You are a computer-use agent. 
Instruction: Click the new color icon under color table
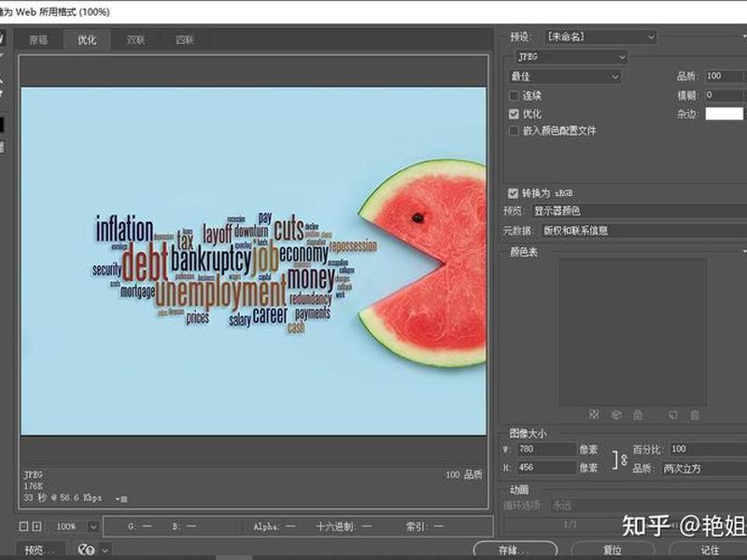672,414
